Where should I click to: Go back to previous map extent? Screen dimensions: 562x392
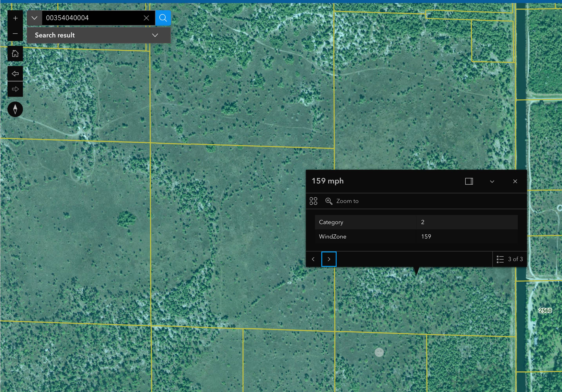click(15, 73)
